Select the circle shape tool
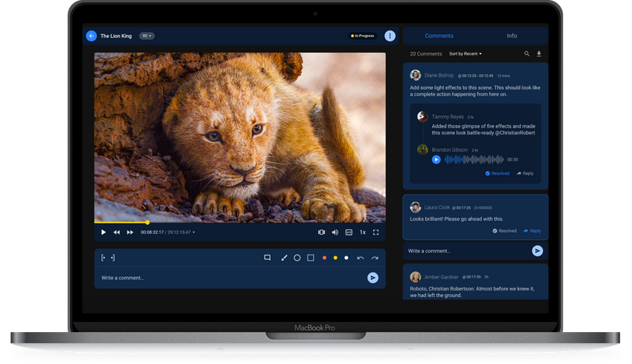The image size is (632, 364). coord(297,258)
